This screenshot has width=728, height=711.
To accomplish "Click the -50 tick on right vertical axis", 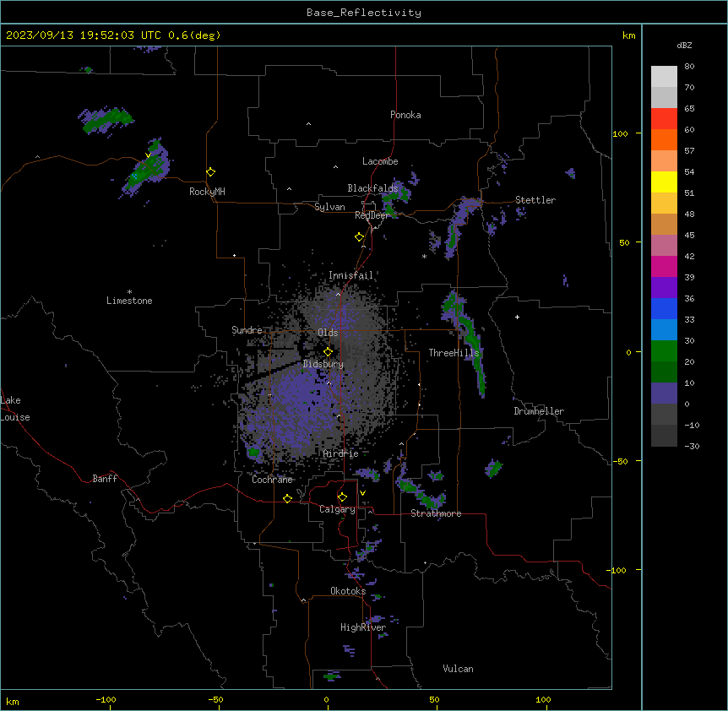I will pyautogui.click(x=620, y=461).
